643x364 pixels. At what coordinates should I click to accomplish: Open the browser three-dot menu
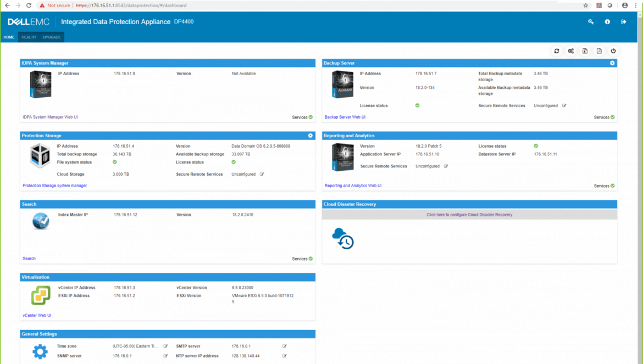coord(636,5)
